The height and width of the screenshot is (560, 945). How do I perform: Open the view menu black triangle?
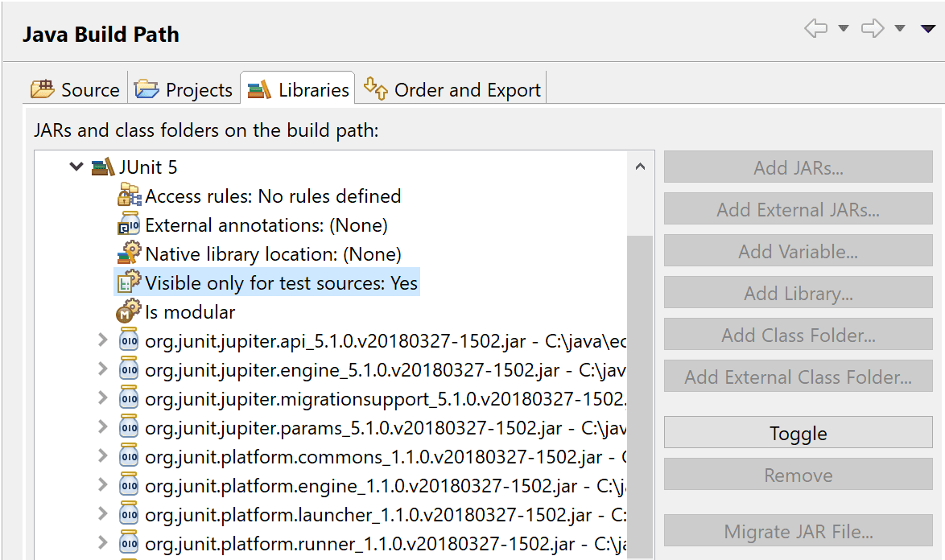pyautogui.click(x=928, y=28)
